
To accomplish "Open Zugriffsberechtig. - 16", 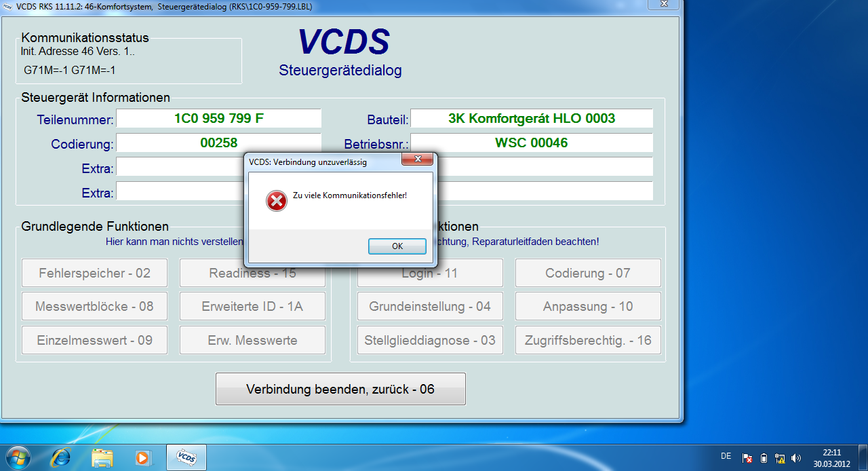I will tap(588, 341).
